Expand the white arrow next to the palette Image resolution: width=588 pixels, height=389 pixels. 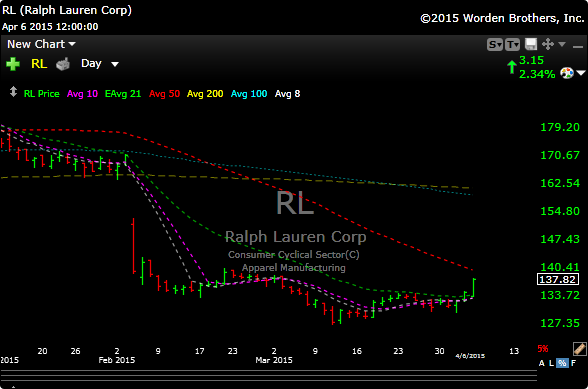(x=581, y=73)
